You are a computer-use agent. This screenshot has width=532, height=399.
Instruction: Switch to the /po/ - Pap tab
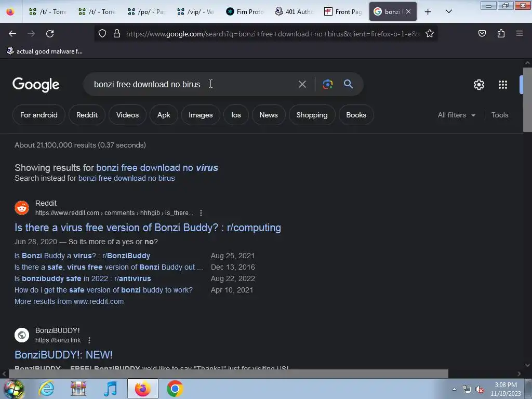point(146,12)
